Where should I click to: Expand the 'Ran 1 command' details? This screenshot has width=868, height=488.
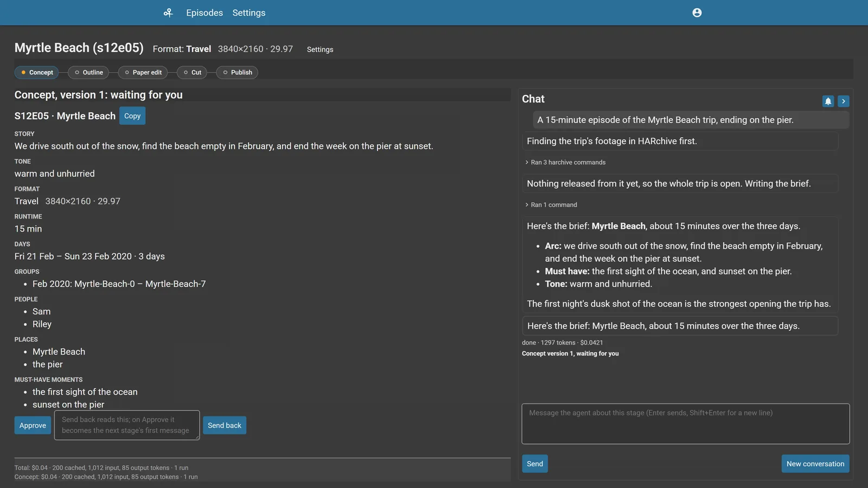551,204
